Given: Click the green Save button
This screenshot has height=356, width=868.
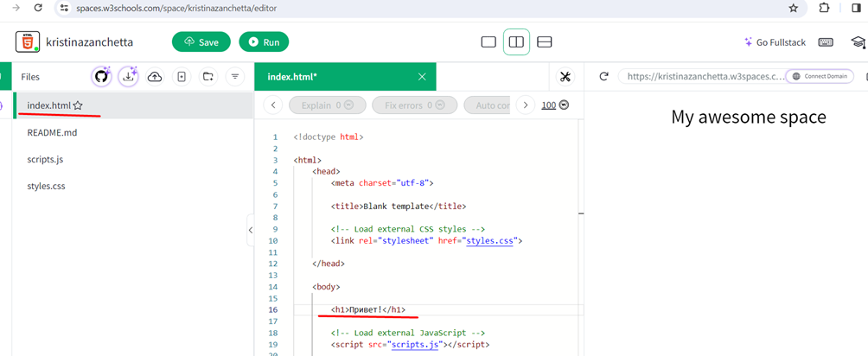Looking at the screenshot, I should tap(201, 42).
